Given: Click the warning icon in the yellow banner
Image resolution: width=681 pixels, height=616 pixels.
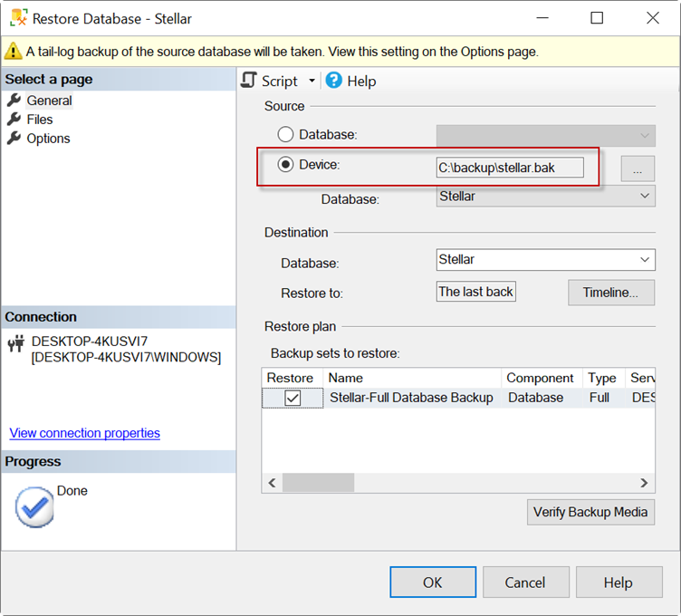Looking at the screenshot, I should pyautogui.click(x=14, y=52).
